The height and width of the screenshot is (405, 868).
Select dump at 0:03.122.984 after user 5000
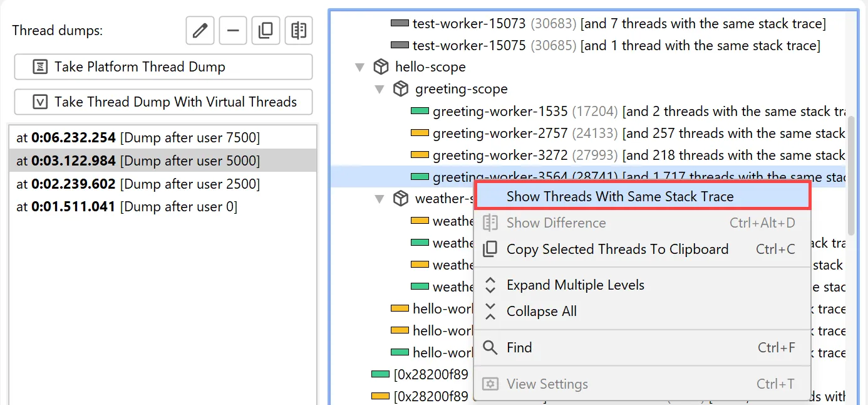point(163,161)
